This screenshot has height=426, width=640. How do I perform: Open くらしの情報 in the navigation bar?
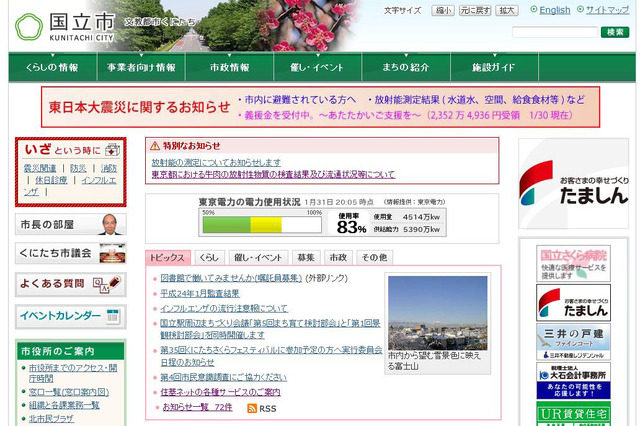[x=53, y=67]
